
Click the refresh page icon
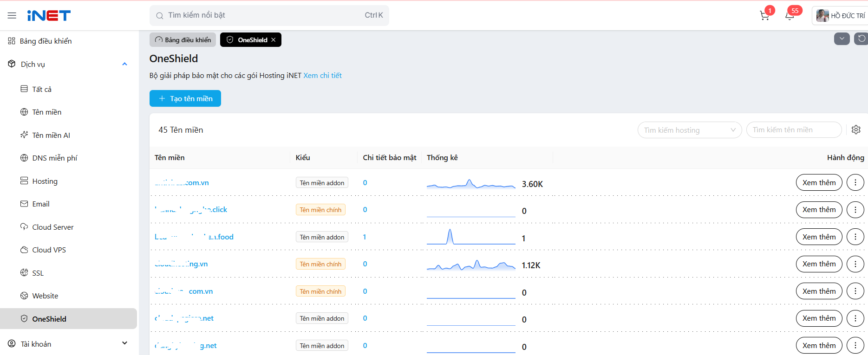tap(861, 39)
